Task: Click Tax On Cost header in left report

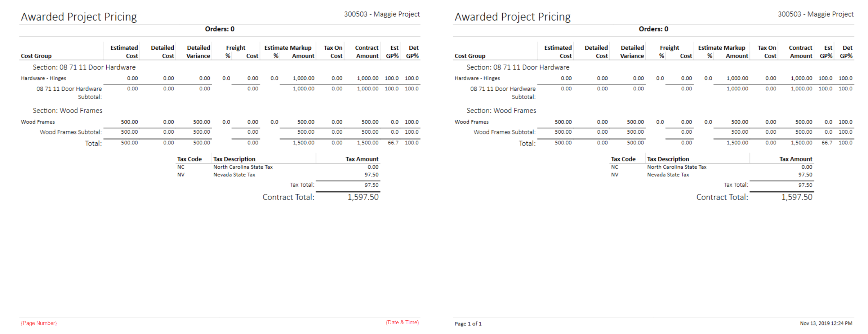Action: pos(333,52)
